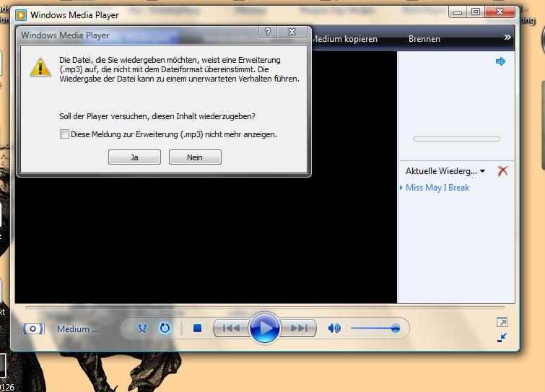Image resolution: width=545 pixels, height=392 pixels.
Task: Open help via dialog question mark button
Action: [268, 32]
